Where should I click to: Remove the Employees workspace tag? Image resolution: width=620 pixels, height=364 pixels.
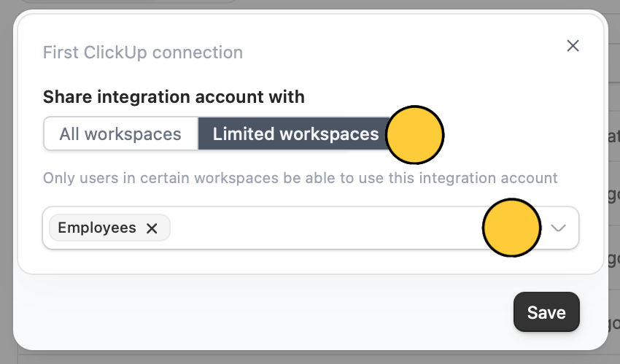pos(152,228)
